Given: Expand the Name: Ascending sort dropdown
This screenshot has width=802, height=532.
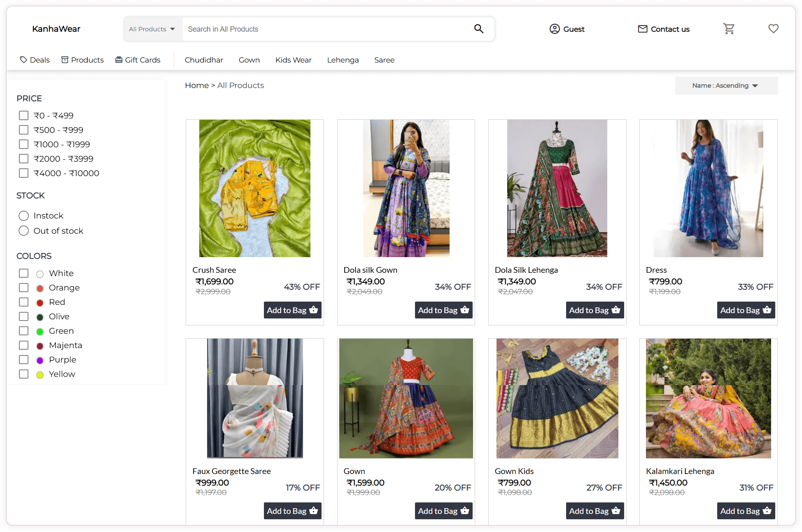Looking at the screenshot, I should 726,86.
